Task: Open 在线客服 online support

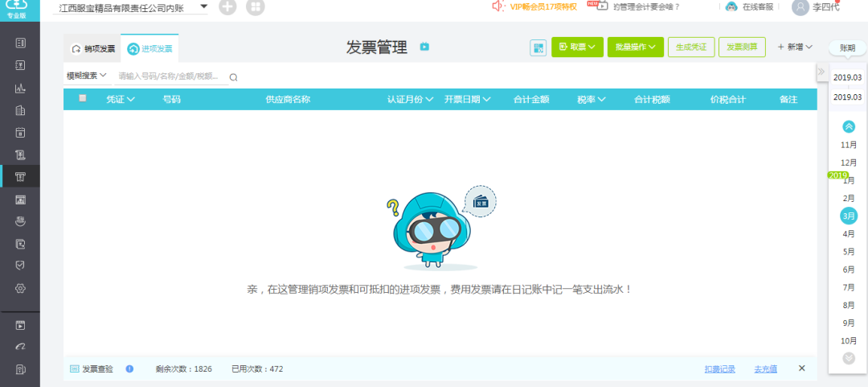Action: pos(746,7)
